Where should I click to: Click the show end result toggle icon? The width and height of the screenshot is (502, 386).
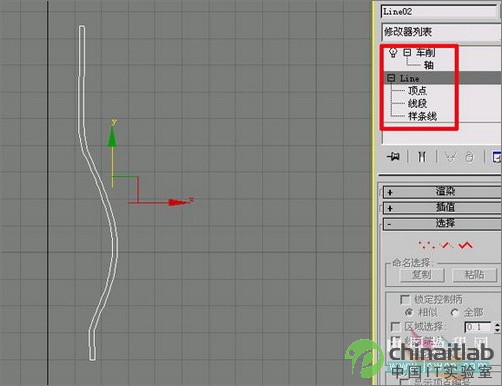click(x=422, y=156)
